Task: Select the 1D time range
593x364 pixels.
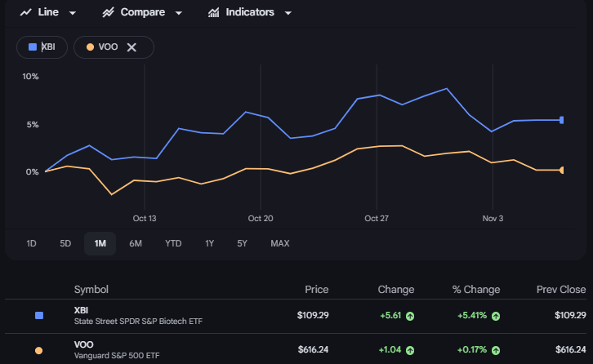Action: pos(31,243)
